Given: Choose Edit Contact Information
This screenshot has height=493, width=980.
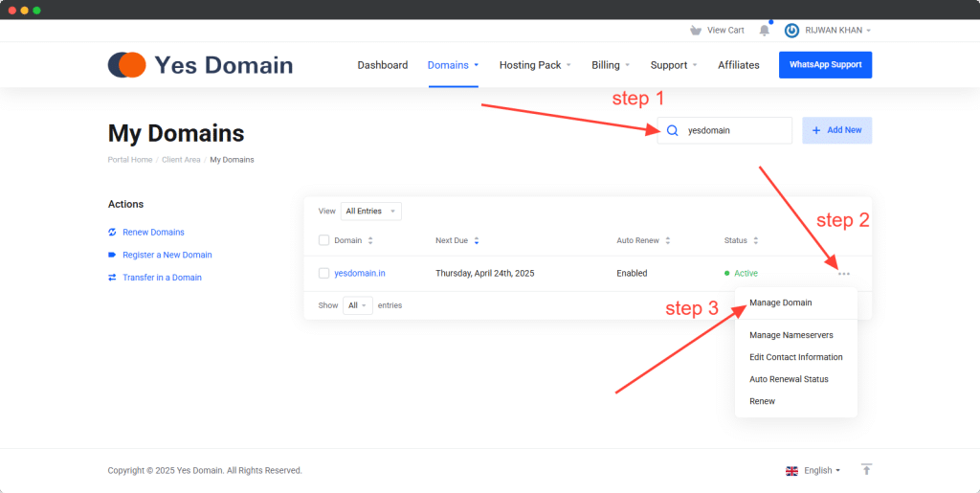Looking at the screenshot, I should pyautogui.click(x=796, y=357).
